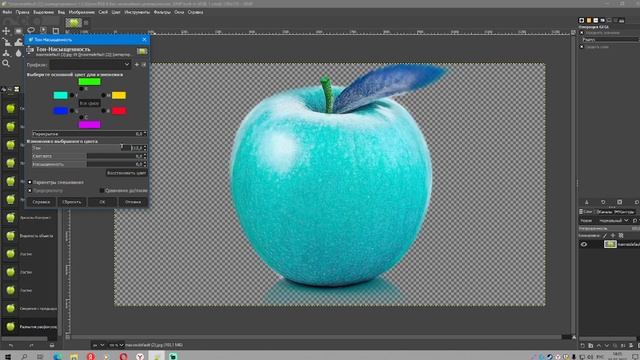The height and width of the screenshot is (360, 640).
Task: Select the Unified Transform tool
Action: pyautogui.click(x=7, y=42)
